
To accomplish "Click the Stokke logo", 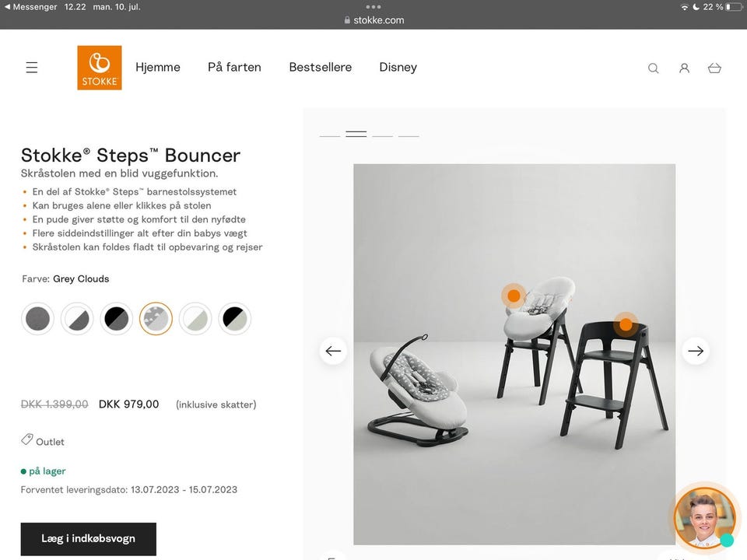I will coord(100,68).
